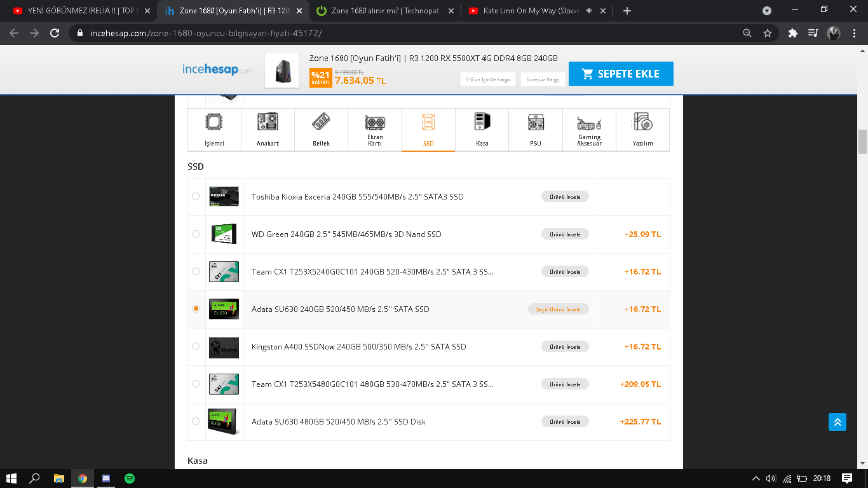Click Ürünü İncele for Team CX1 480GB
The image size is (868, 488).
click(565, 384)
